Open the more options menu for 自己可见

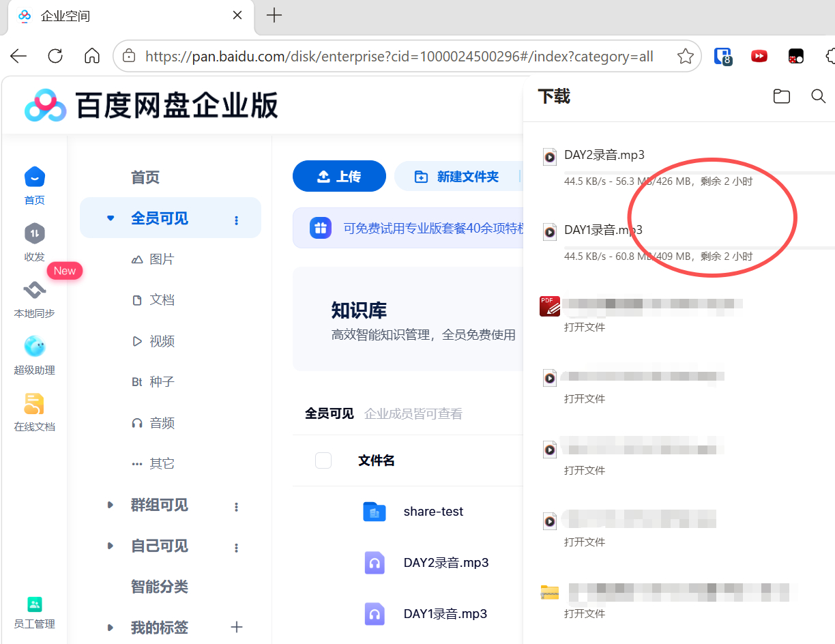click(237, 547)
